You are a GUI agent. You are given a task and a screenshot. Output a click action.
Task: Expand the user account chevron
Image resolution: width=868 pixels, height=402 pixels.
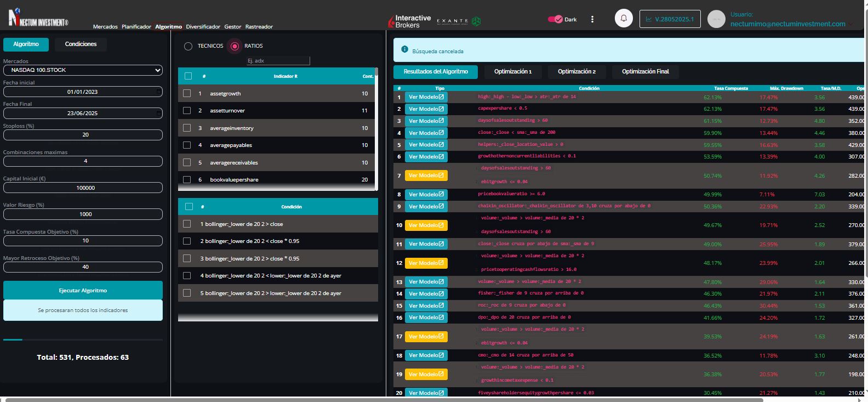[852, 24]
